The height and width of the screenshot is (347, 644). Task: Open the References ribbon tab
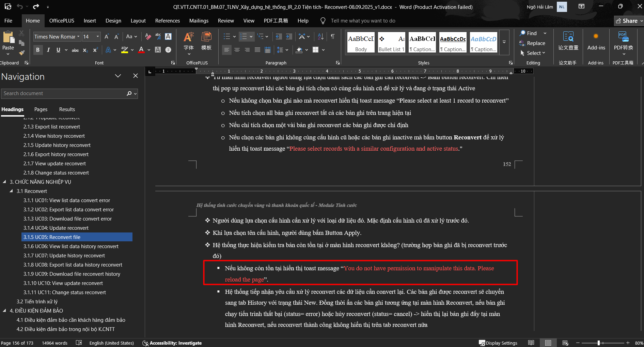[167, 21]
